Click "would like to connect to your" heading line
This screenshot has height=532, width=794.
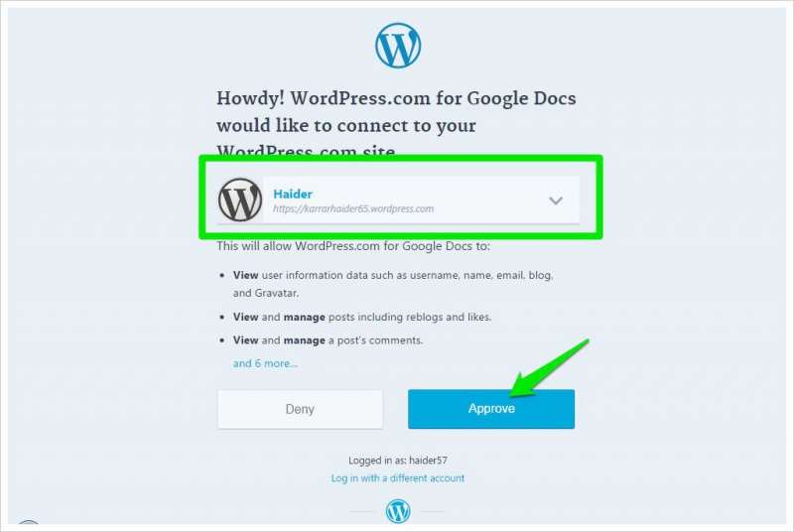point(346,125)
